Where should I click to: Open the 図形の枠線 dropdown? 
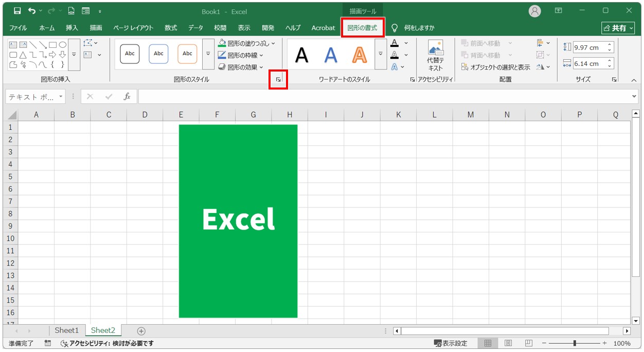click(x=261, y=55)
